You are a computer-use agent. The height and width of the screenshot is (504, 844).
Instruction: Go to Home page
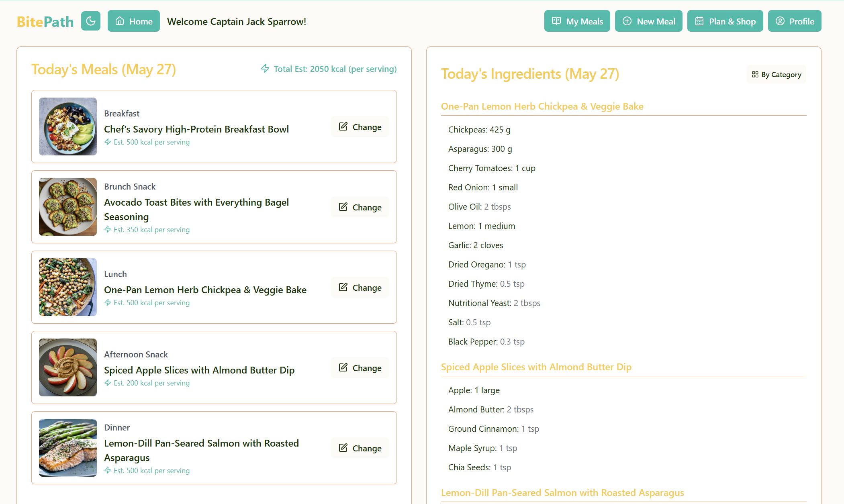(133, 21)
